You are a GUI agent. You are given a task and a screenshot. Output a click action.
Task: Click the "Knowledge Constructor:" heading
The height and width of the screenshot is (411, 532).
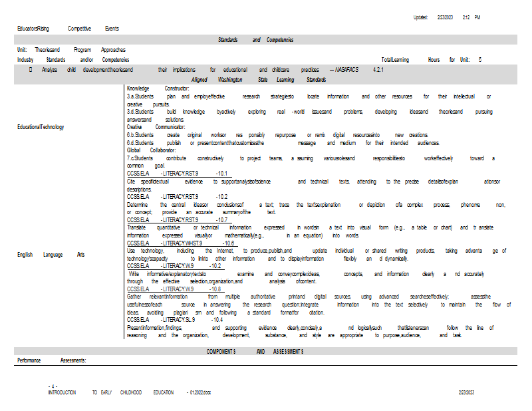[x=158, y=88]
